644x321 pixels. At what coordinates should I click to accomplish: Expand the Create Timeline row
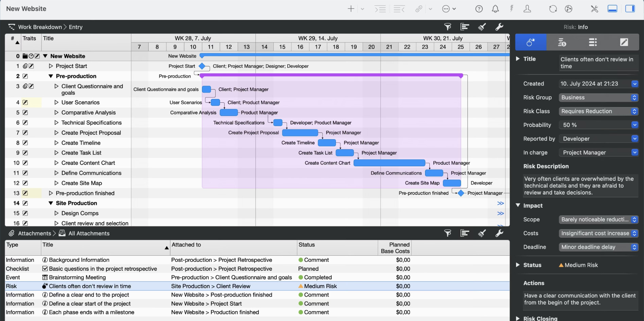point(56,143)
